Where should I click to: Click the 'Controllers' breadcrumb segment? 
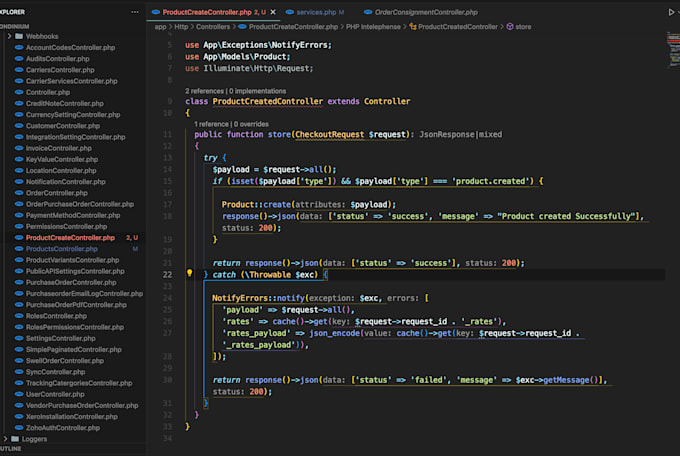point(213,27)
